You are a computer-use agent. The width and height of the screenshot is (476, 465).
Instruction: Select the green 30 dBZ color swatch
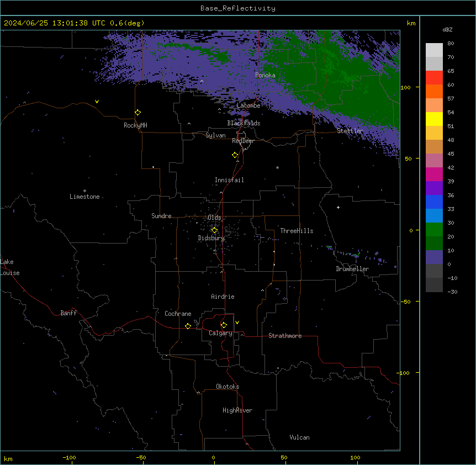pos(434,230)
